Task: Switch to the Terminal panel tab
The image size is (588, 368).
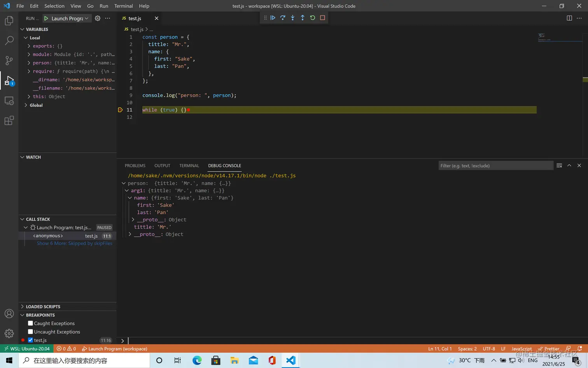Action: click(x=189, y=166)
